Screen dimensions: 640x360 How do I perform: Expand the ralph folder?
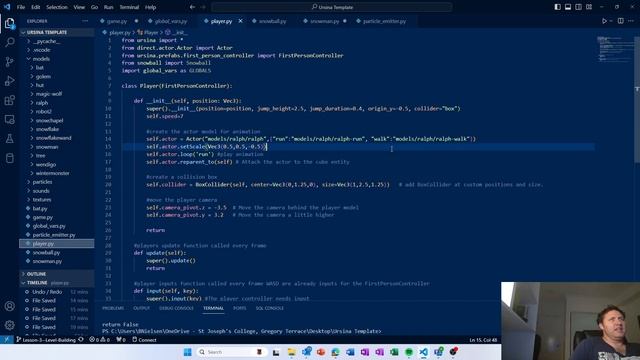pyautogui.click(x=57, y=103)
